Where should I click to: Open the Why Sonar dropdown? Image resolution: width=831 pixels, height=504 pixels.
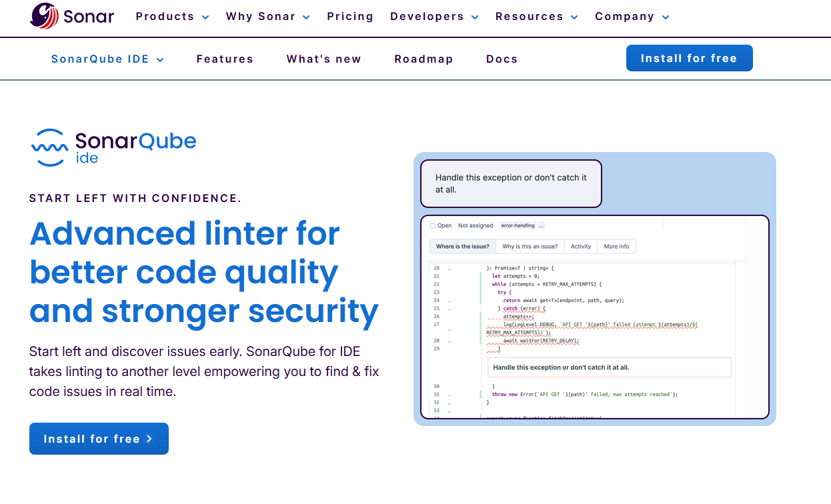click(x=267, y=17)
